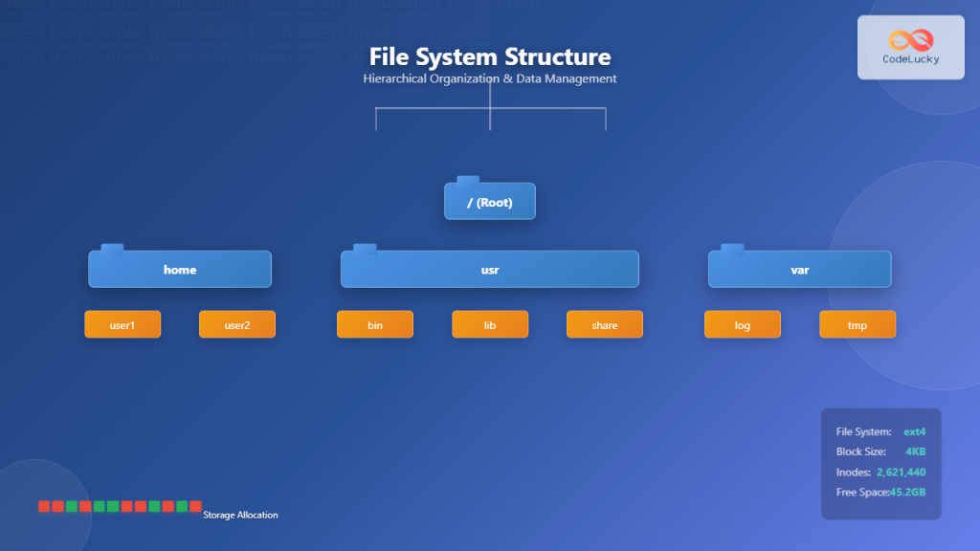
Task: Click the Storage Allocation label
Action: point(238,515)
